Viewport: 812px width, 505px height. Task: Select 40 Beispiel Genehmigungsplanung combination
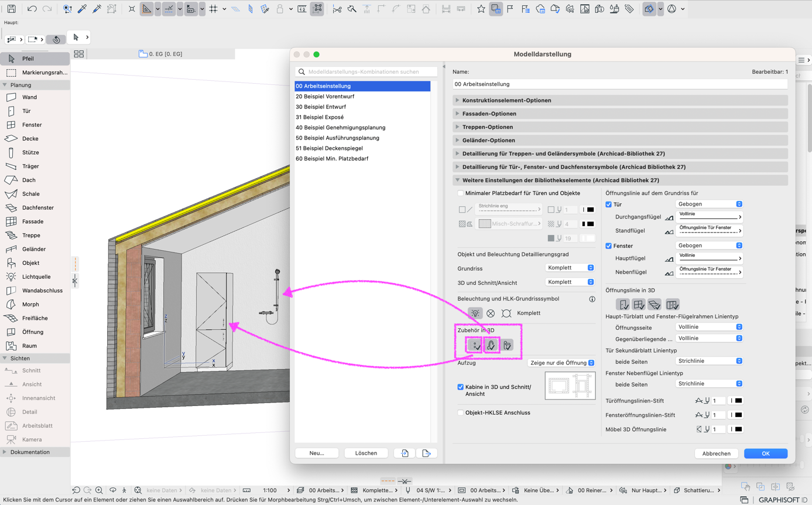pyautogui.click(x=362, y=127)
